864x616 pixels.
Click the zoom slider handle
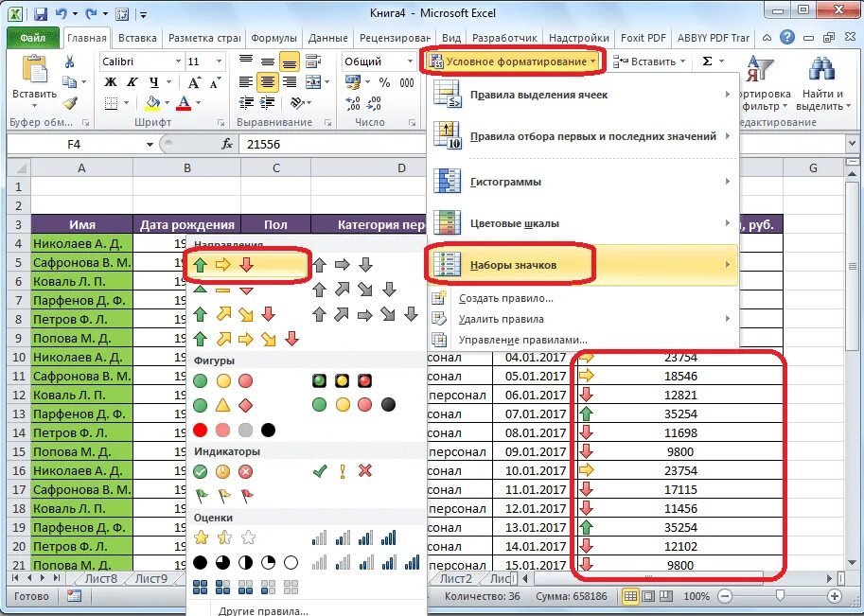[x=780, y=595]
